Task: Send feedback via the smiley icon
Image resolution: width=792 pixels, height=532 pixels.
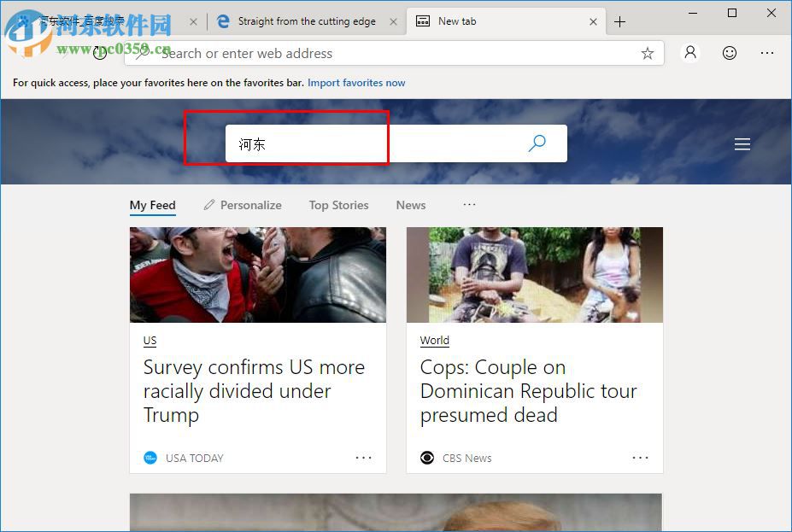Action: (729, 53)
